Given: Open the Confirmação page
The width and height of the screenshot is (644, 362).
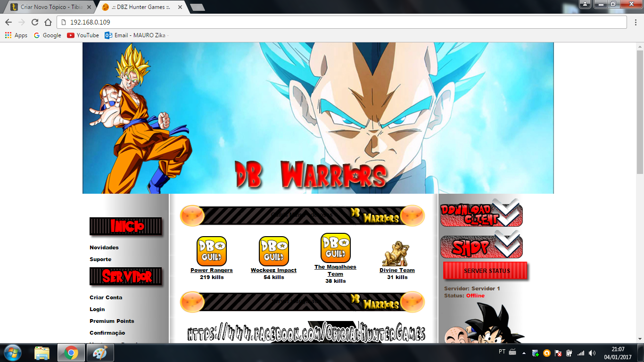Looking at the screenshot, I should coord(107,333).
